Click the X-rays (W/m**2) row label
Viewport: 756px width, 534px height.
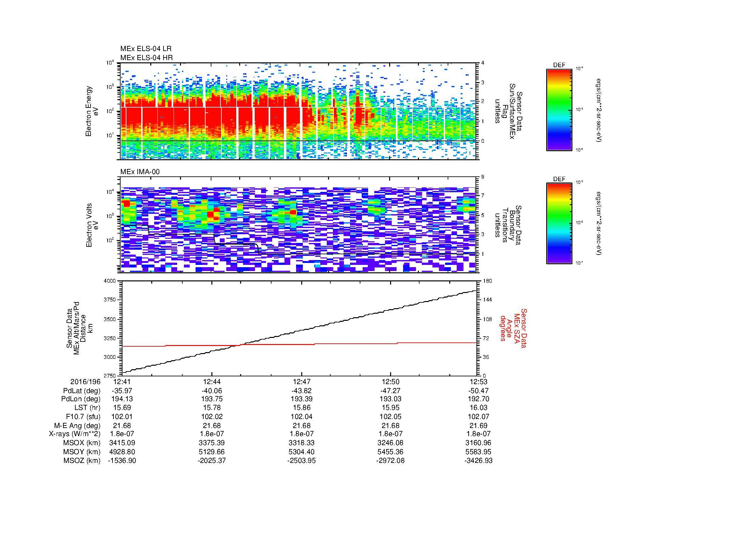click(x=74, y=434)
